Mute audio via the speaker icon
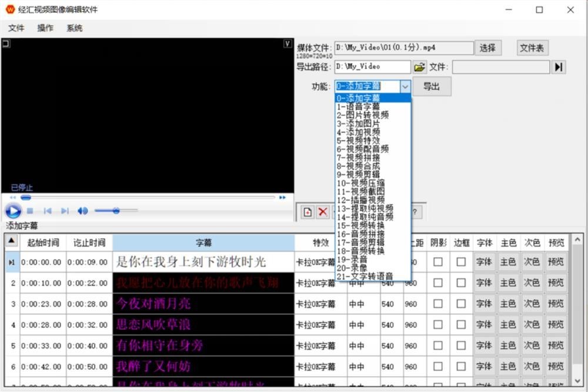 (x=82, y=211)
